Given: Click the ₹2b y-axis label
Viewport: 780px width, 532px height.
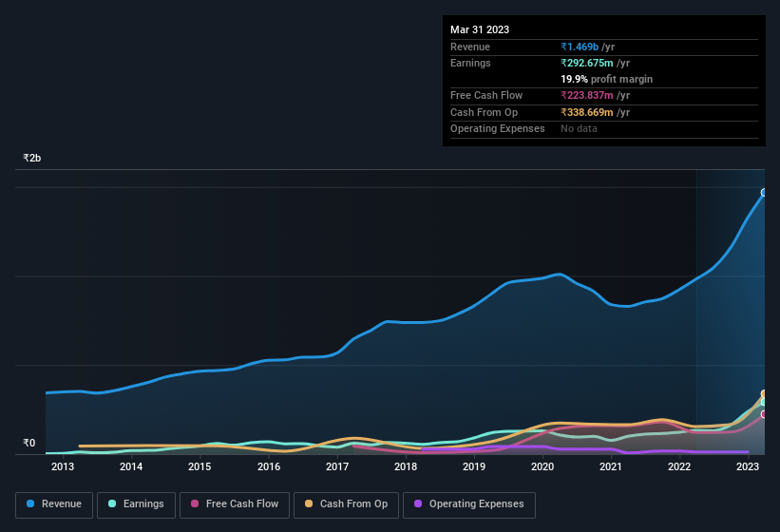Looking at the screenshot, I should 32,158.
